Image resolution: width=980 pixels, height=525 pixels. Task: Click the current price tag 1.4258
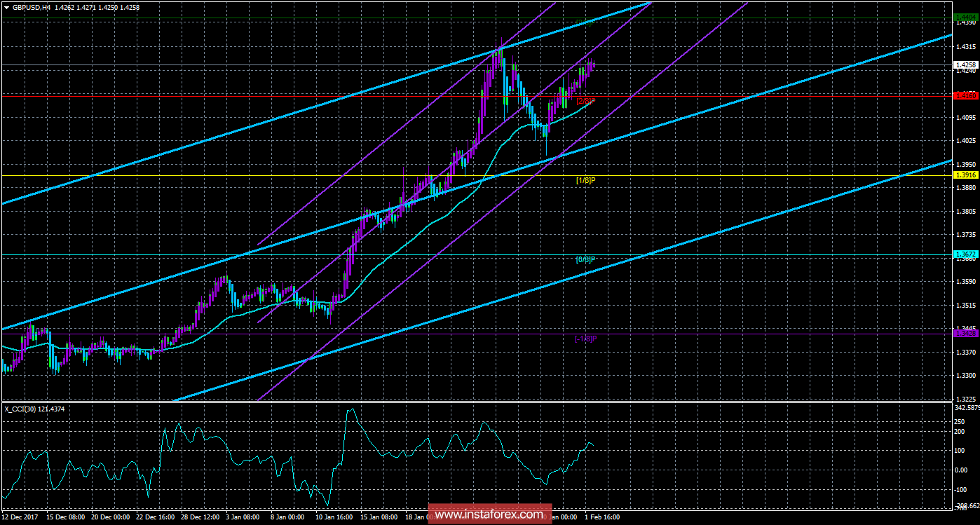click(966, 64)
